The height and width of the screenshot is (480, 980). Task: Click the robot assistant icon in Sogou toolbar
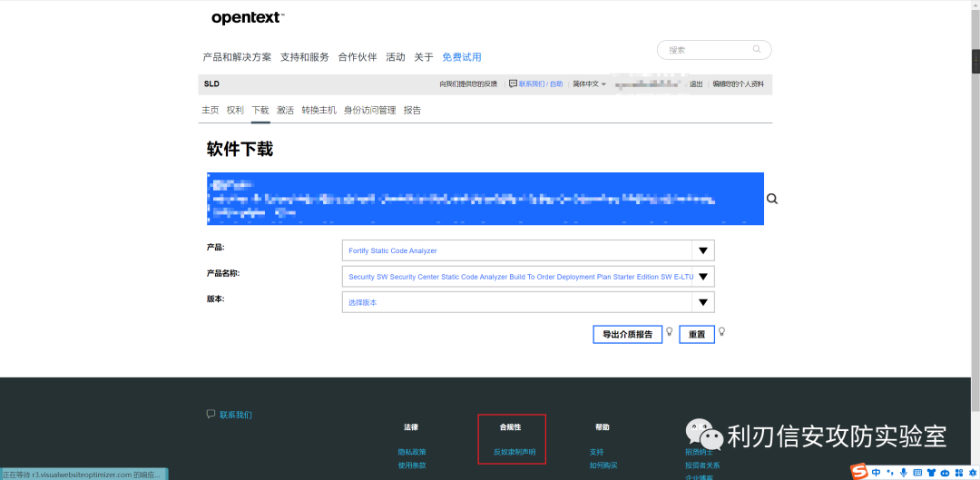tap(946, 472)
